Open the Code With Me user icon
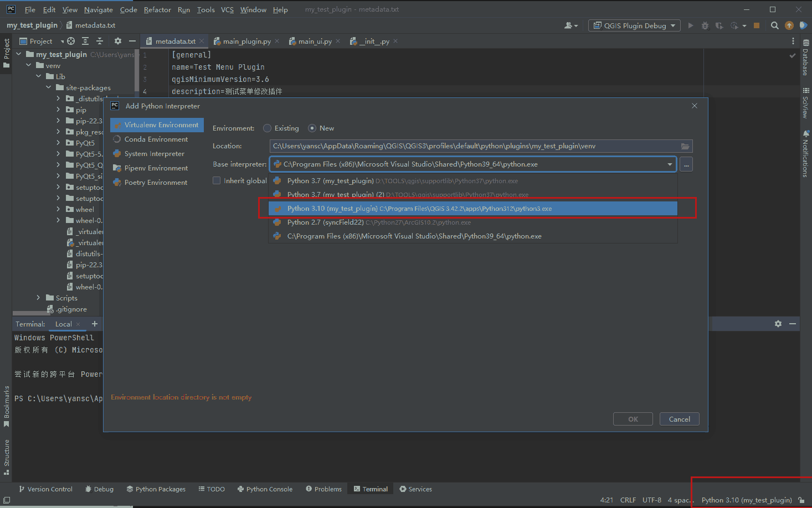 coord(571,25)
